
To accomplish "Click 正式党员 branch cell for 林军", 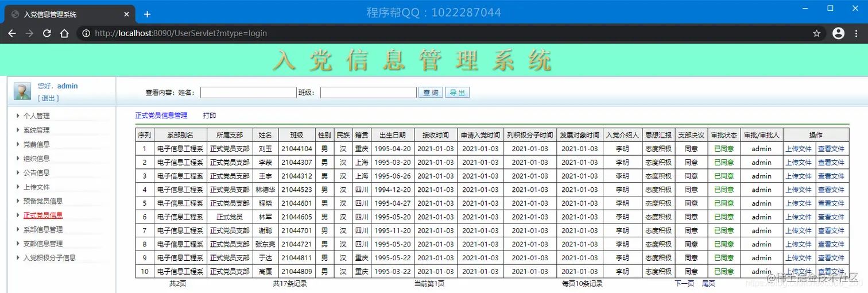I will 230,217.
